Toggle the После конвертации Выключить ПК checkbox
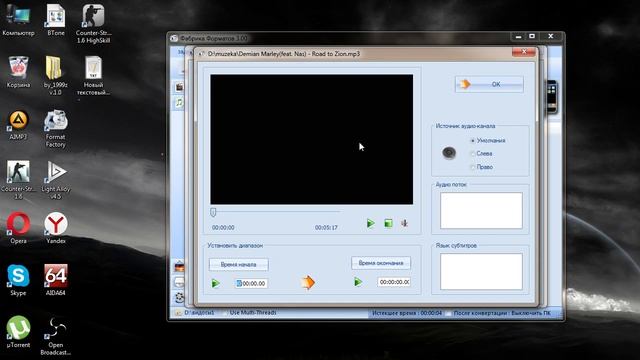The height and width of the screenshot is (360, 640). (x=449, y=313)
